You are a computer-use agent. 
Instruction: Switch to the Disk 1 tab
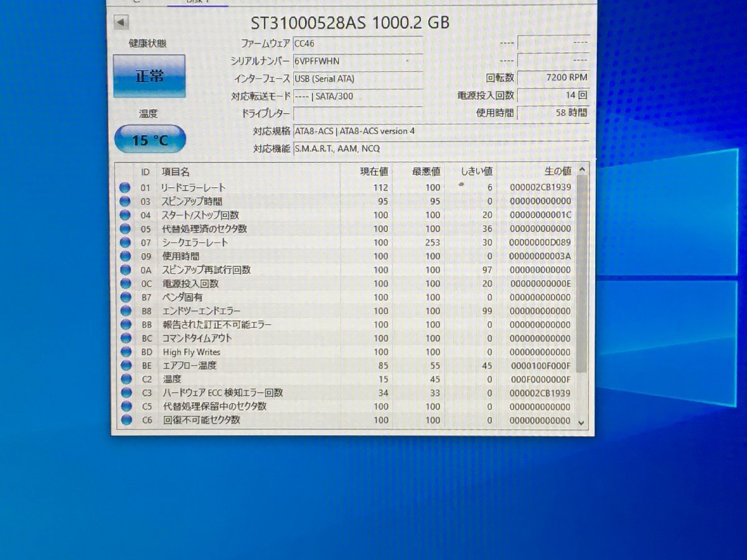pos(195,2)
